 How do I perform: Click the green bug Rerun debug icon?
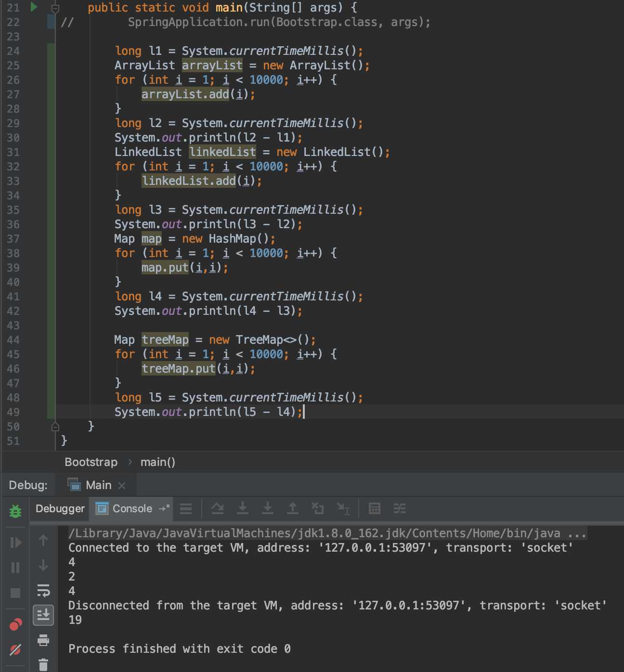coord(15,511)
